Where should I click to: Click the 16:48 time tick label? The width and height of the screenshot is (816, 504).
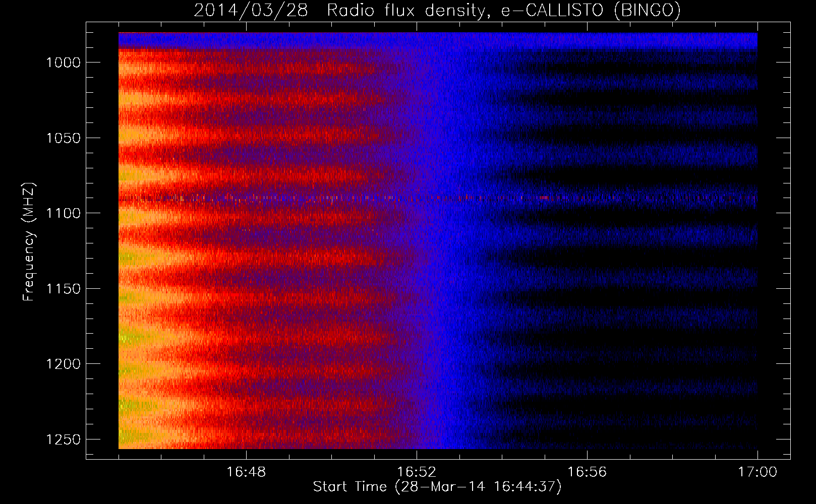246,472
